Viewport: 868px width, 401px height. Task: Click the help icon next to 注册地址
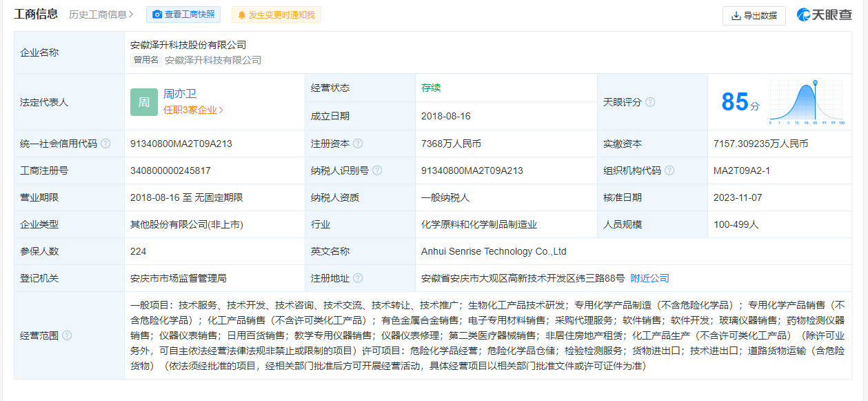[358, 278]
